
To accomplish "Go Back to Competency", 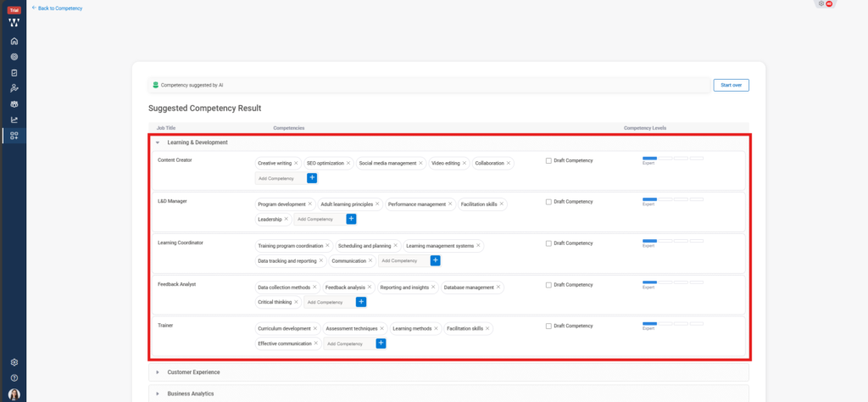I will tap(57, 8).
